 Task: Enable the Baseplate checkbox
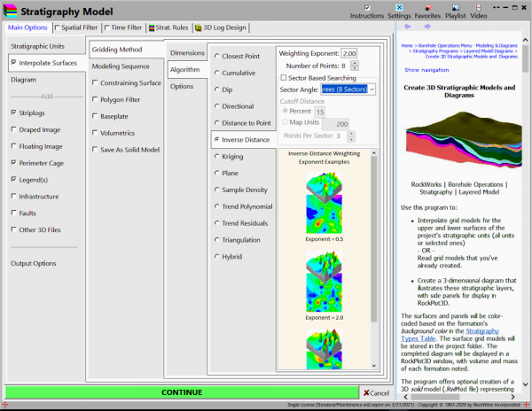click(95, 116)
